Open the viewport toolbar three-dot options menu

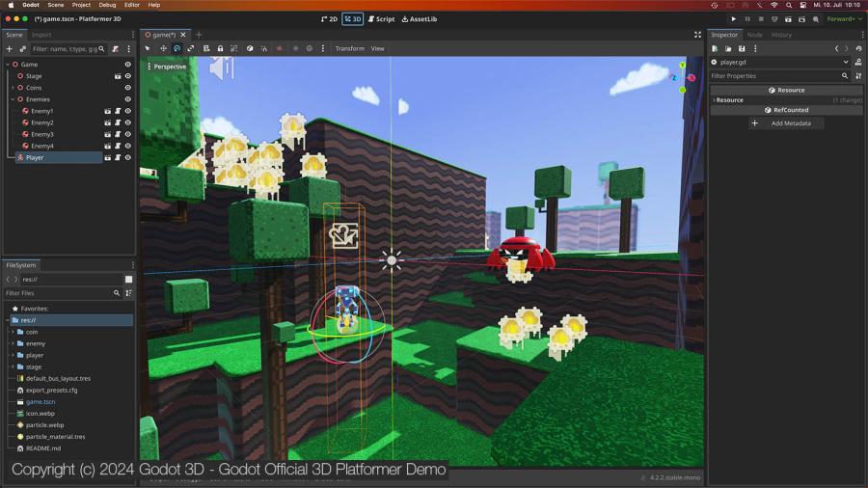coord(323,48)
